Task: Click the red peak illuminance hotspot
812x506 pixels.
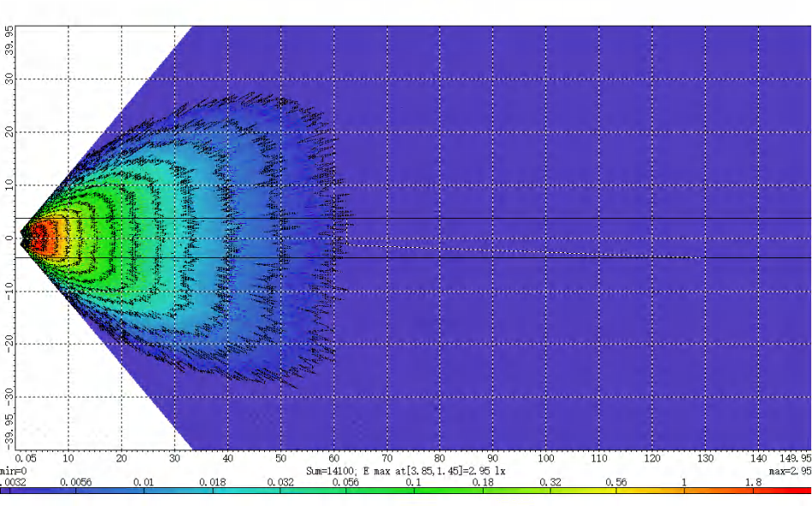Action: [x=39, y=236]
